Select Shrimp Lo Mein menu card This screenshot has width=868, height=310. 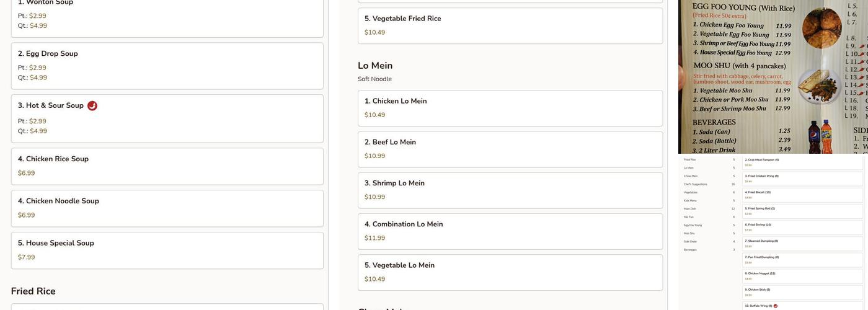510,190
